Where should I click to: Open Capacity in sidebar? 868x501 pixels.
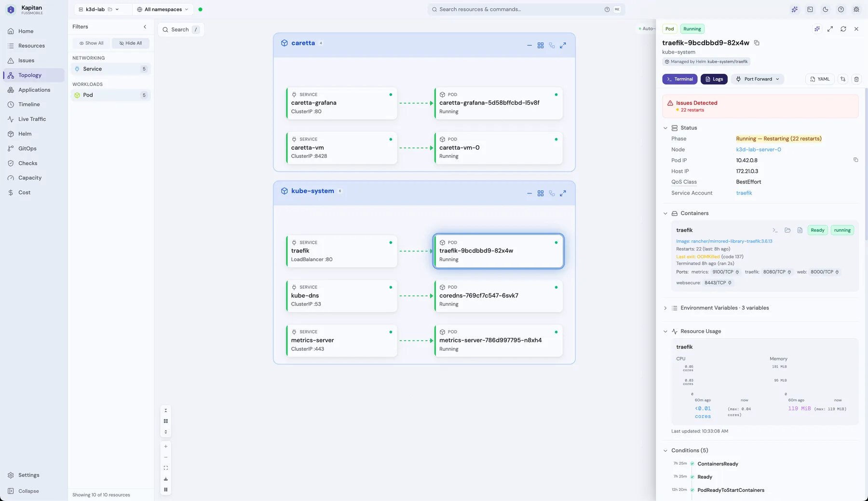(x=33, y=178)
